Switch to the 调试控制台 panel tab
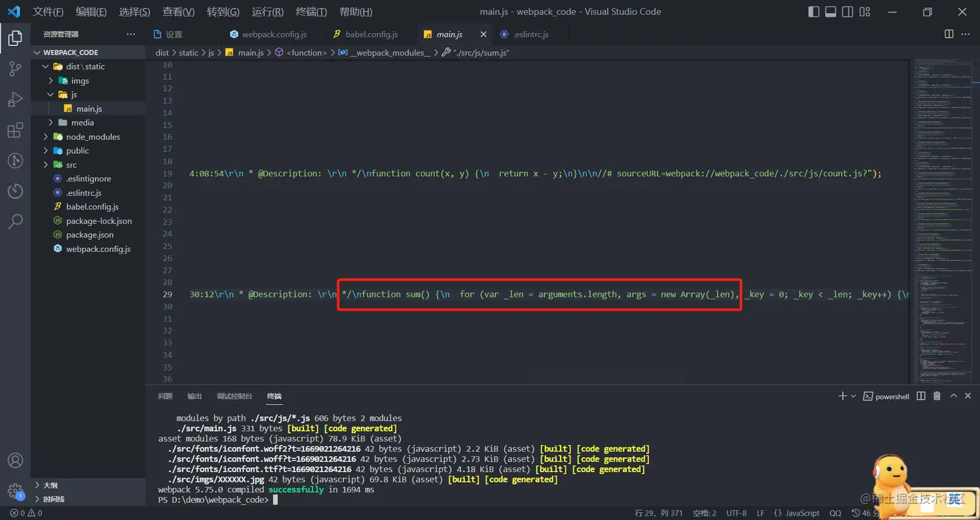980x520 pixels. (x=234, y=396)
